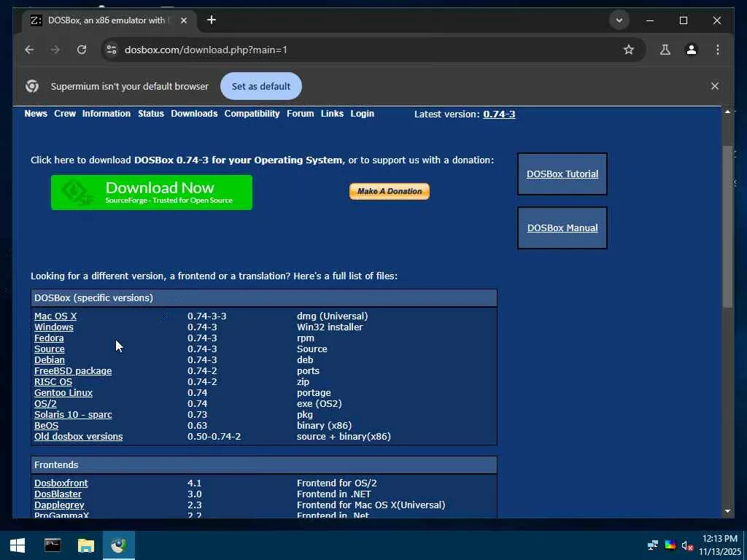Open Solaris 10 - sparc download

74,415
